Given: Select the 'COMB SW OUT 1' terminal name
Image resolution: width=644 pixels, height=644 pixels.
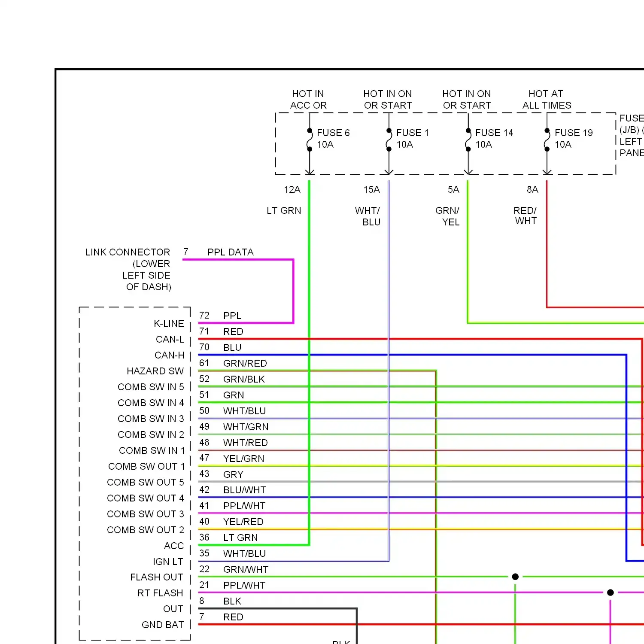Looking at the screenshot, I should 146,466.
